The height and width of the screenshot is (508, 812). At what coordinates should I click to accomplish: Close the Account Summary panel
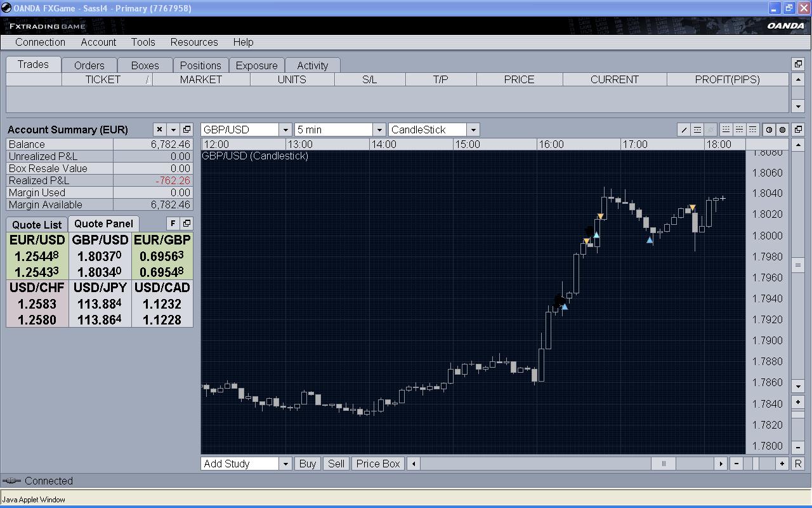(159, 130)
